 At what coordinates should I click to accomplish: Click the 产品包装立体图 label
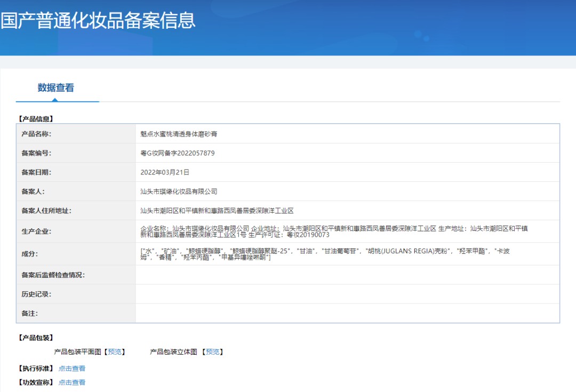point(173,352)
